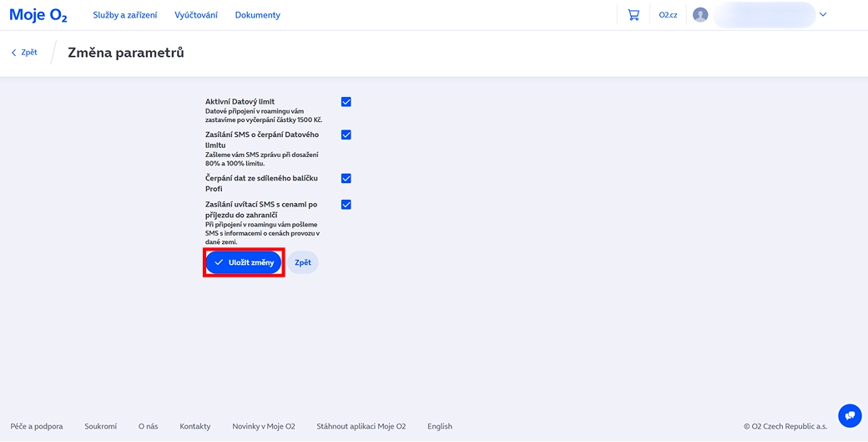Open Kontakty in the footer

(x=195, y=426)
